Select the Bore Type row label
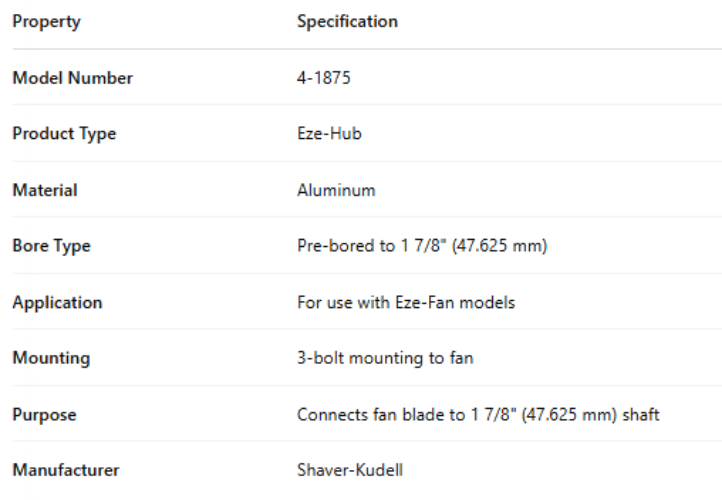Viewport: 722px width, 500px height. point(51,246)
